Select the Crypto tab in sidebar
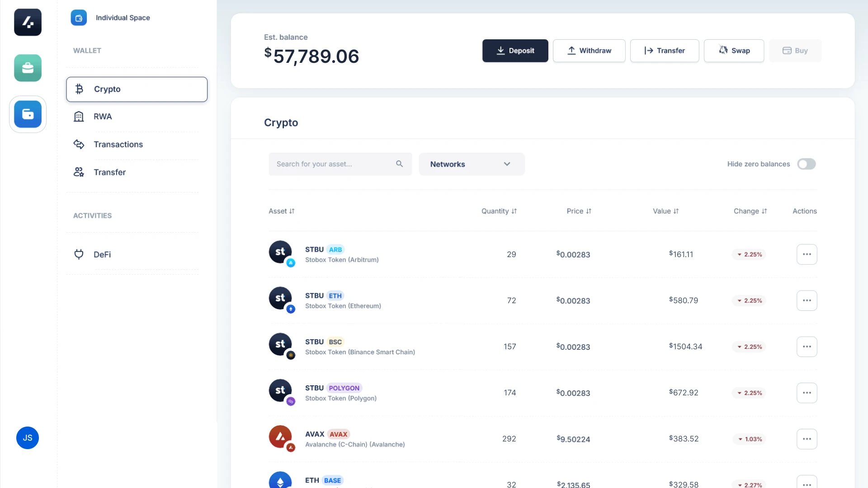The image size is (868, 488). click(107, 89)
